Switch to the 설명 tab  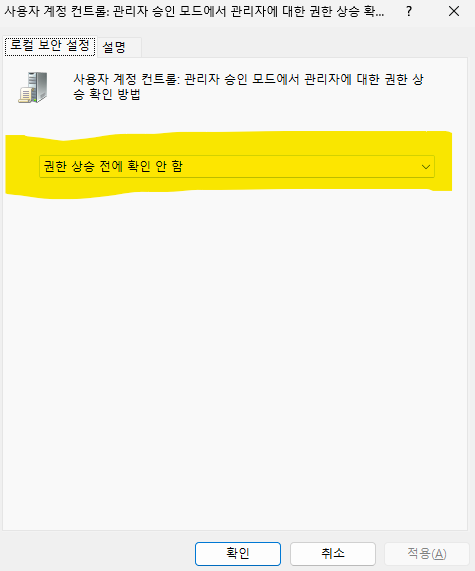point(114,47)
